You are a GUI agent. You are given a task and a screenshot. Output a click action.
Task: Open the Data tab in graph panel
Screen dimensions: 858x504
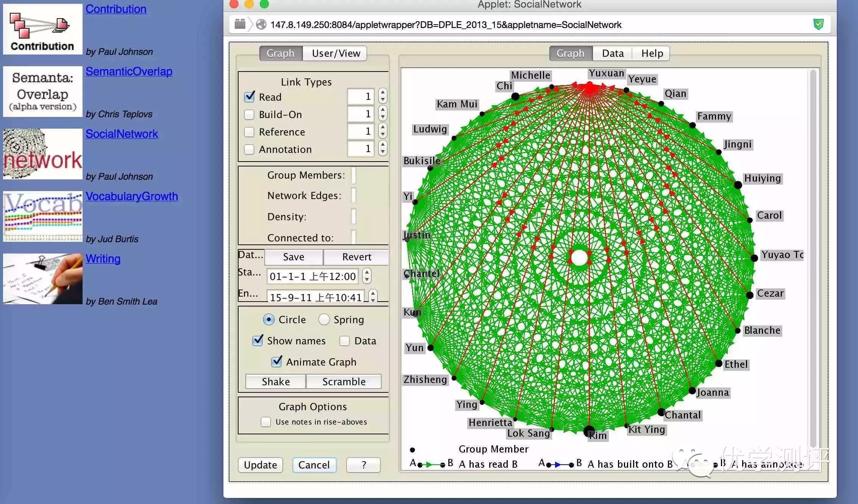pos(612,53)
